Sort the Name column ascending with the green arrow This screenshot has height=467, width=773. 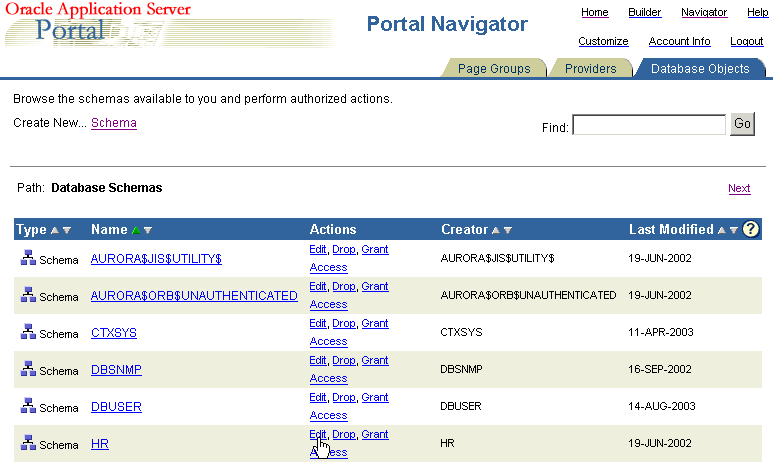(136, 230)
